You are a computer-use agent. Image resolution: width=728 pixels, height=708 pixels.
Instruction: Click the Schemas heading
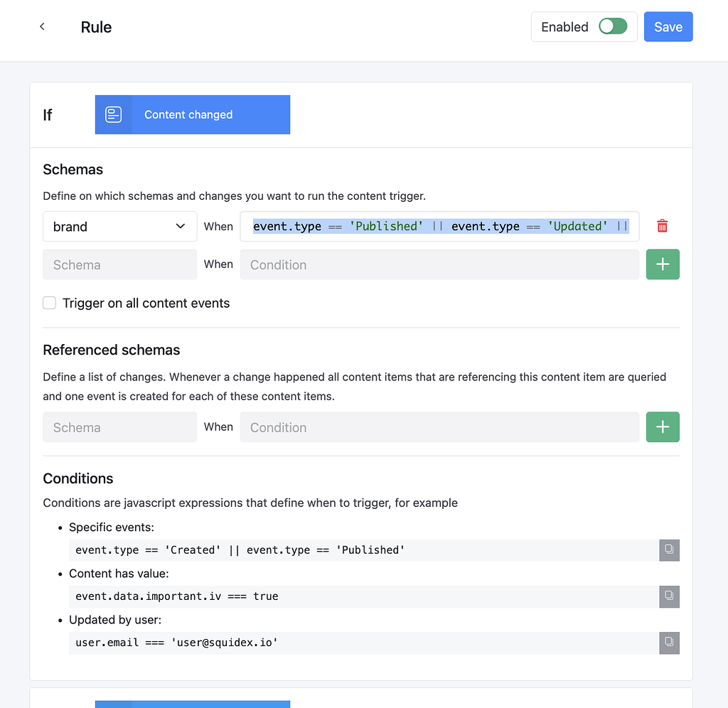click(x=73, y=169)
